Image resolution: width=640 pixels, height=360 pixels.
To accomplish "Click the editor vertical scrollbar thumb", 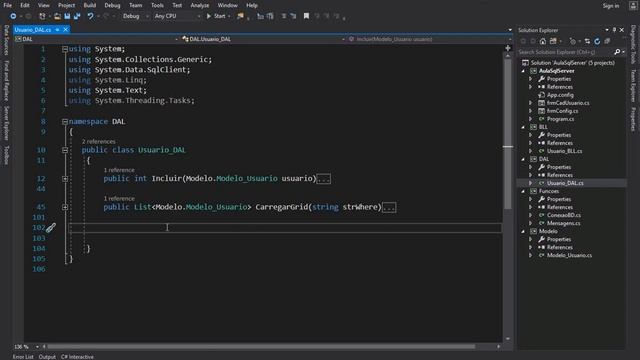I will pos(508,133).
